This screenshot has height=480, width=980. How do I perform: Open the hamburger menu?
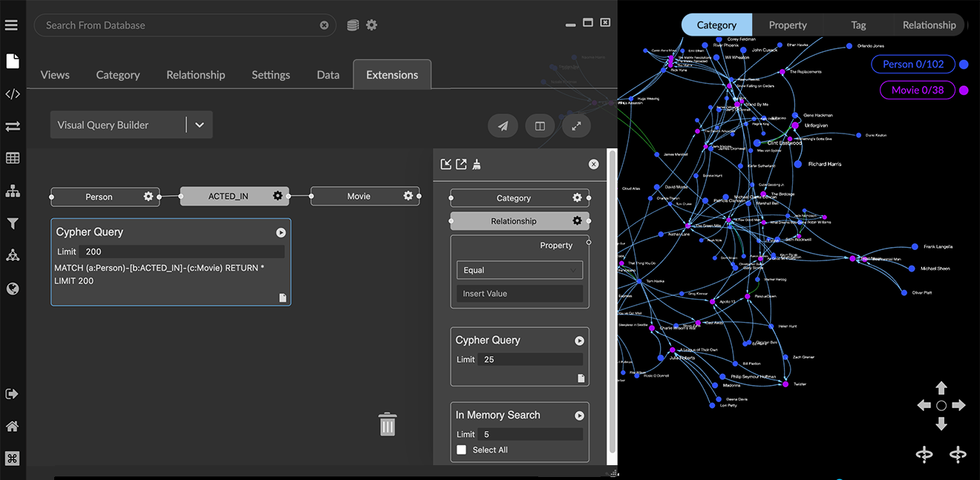[11, 25]
